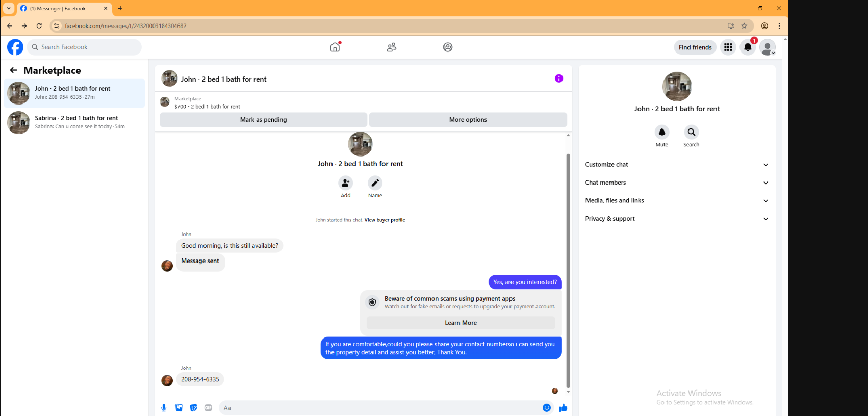Click the chat scrollbar down arrow
The width and height of the screenshot is (868, 416).
568,392
